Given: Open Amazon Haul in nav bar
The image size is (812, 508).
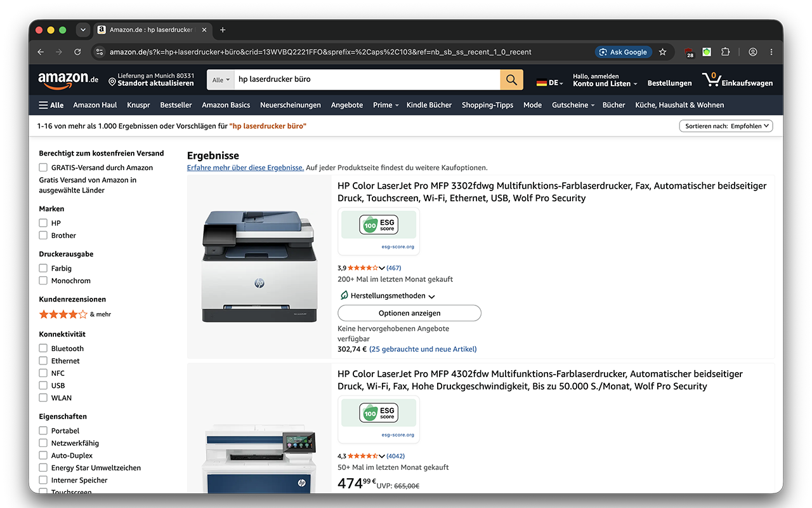Looking at the screenshot, I should click(x=95, y=105).
